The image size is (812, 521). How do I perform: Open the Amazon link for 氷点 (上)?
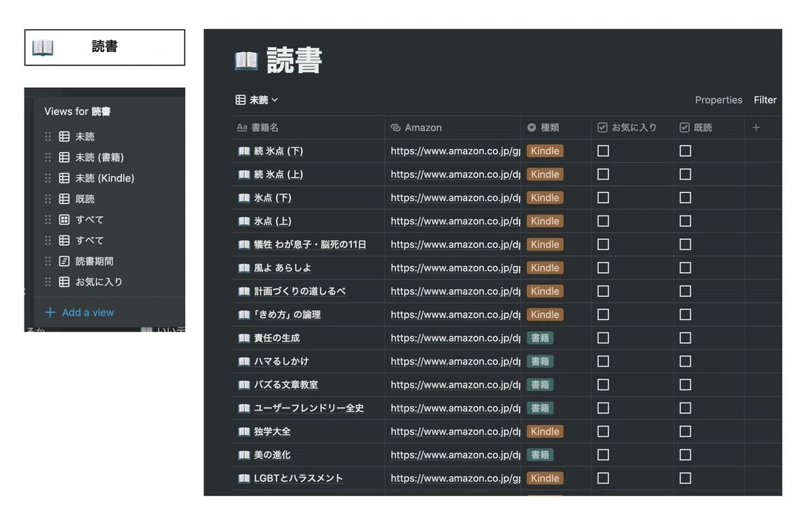[x=455, y=221]
